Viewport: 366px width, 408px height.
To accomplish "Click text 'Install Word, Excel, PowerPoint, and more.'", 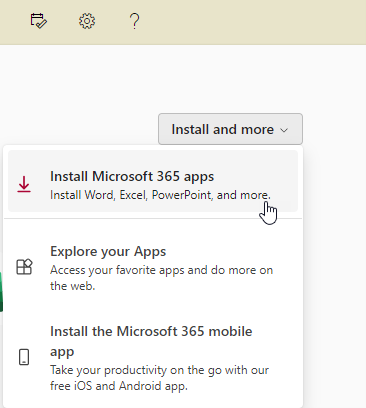I will pos(160,195).
